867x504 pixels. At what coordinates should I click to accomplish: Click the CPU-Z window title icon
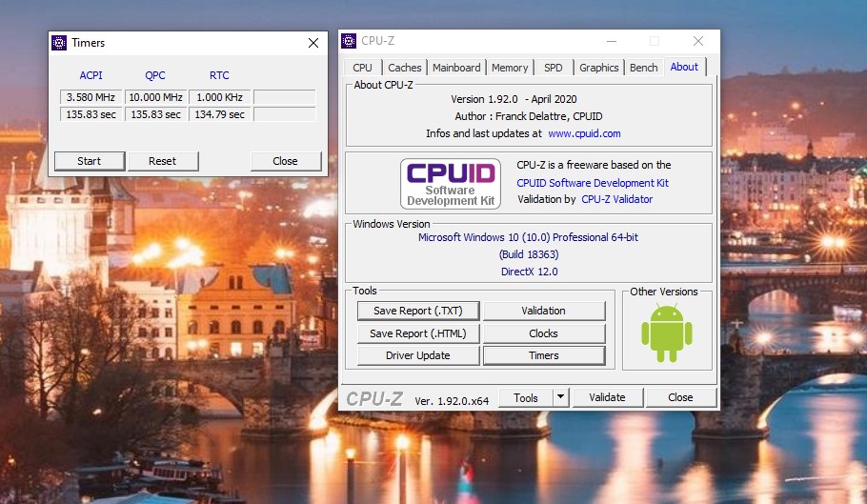point(349,41)
